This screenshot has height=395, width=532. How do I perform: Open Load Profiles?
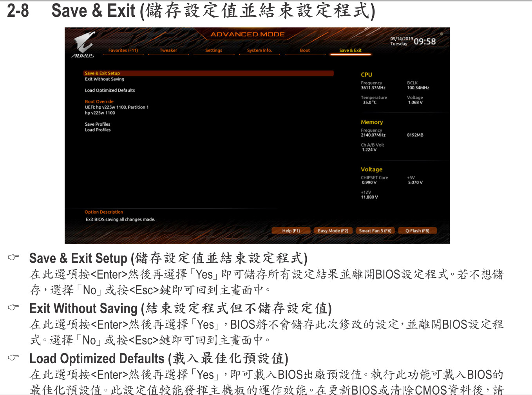98,130
